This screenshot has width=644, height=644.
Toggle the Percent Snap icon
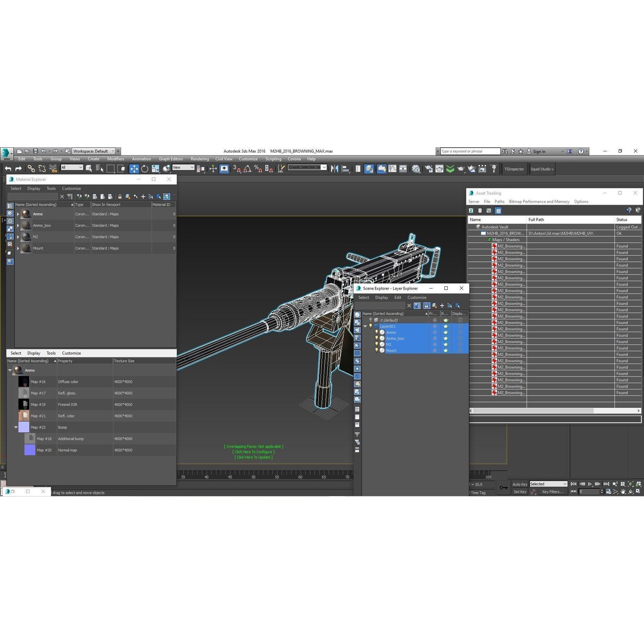tap(258, 169)
